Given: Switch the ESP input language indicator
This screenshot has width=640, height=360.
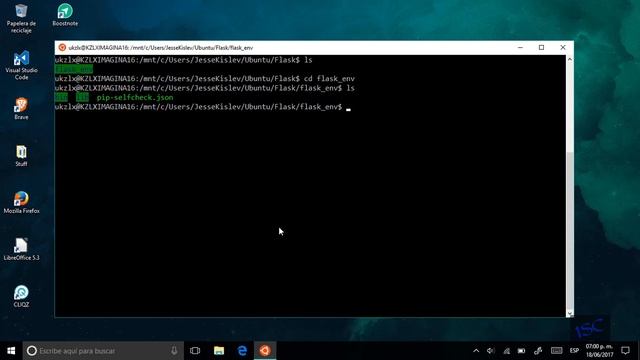Looking at the screenshot, I should pos(574,351).
